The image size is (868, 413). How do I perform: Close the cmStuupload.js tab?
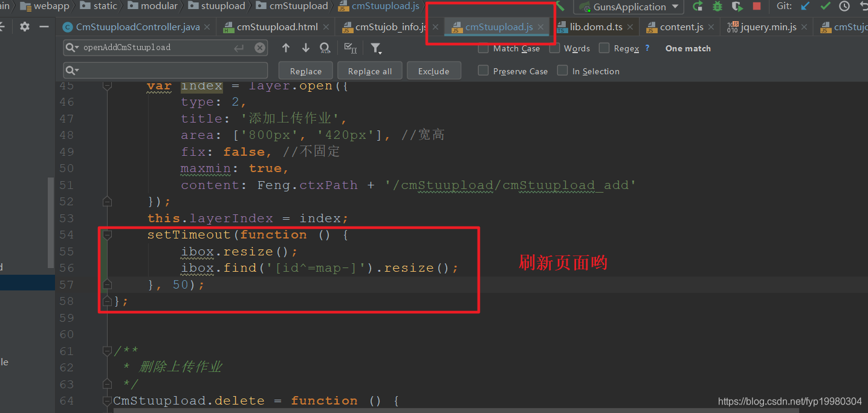pyautogui.click(x=540, y=27)
